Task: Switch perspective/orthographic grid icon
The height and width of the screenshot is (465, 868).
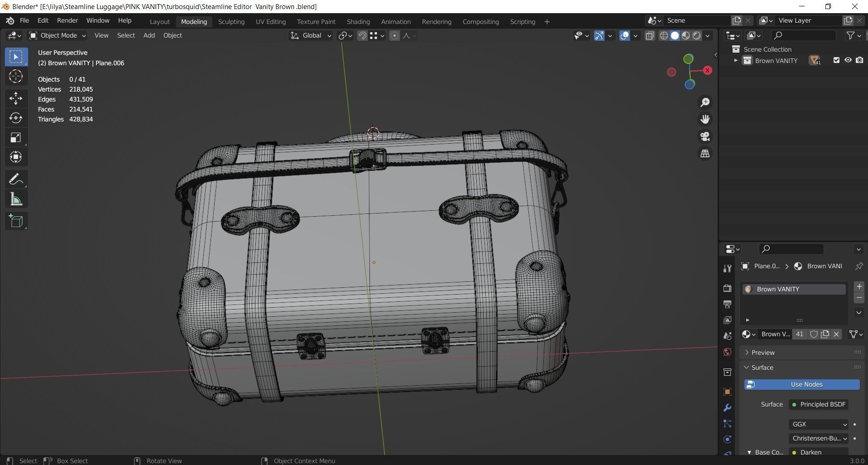Action: [x=705, y=154]
